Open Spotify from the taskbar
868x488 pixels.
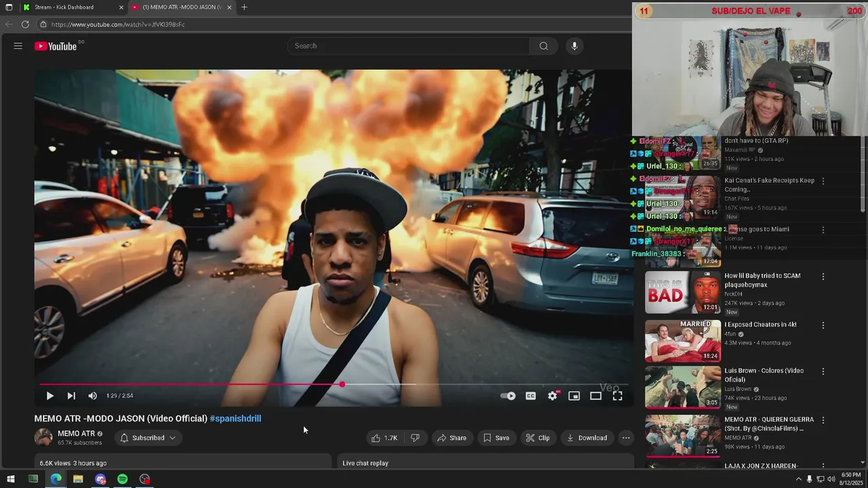[x=122, y=479]
